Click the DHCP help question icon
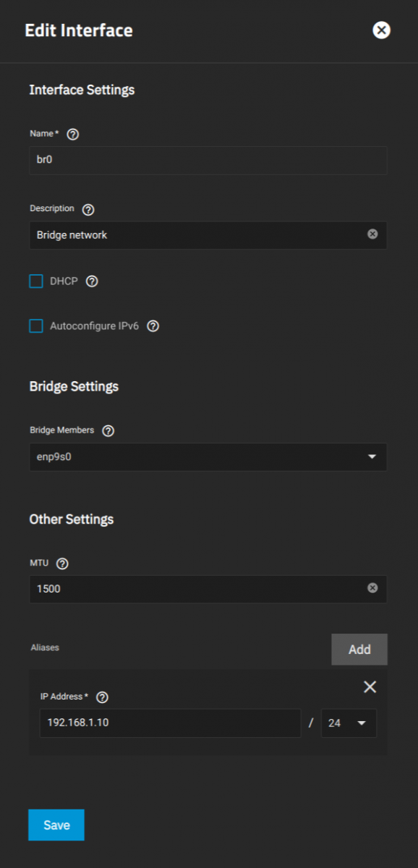Screen dimensions: 418x868 point(92,281)
